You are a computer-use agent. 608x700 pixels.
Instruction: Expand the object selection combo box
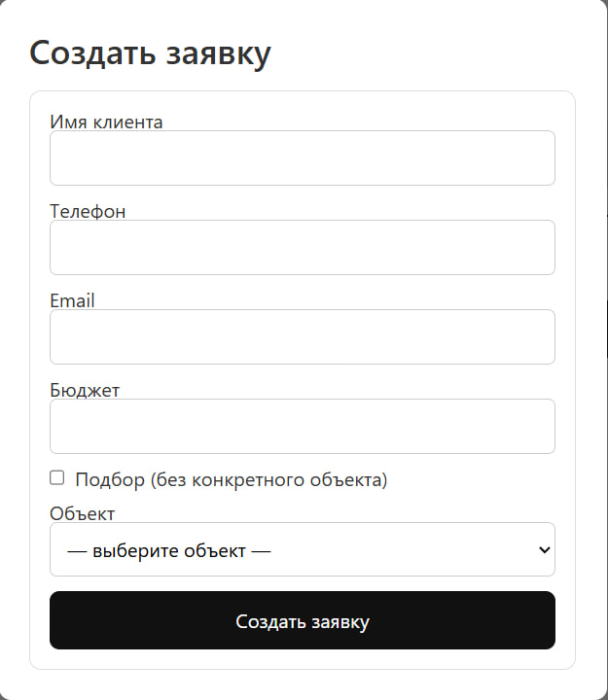(302, 550)
